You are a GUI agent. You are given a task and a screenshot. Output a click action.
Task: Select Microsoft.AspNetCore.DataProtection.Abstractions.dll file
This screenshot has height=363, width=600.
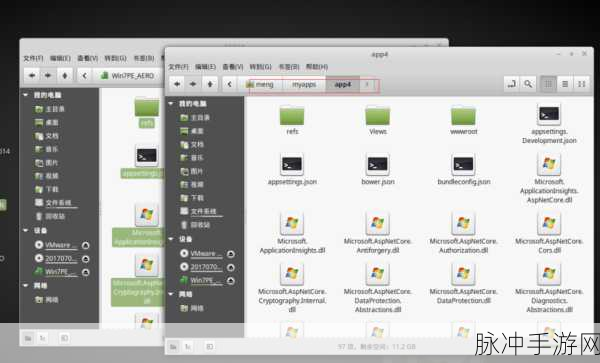coord(378,288)
